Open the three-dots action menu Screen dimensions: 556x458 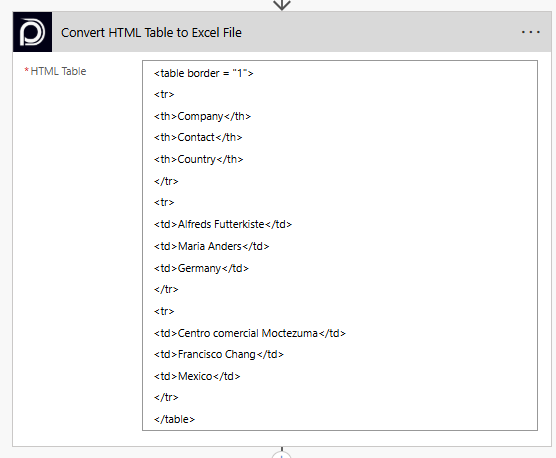[530, 32]
